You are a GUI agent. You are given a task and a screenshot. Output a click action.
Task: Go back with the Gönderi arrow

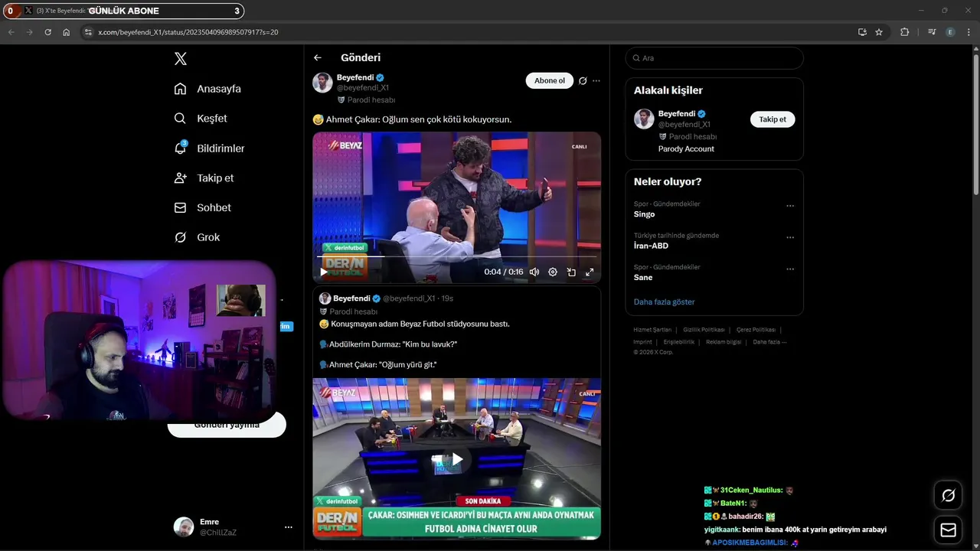(318, 57)
